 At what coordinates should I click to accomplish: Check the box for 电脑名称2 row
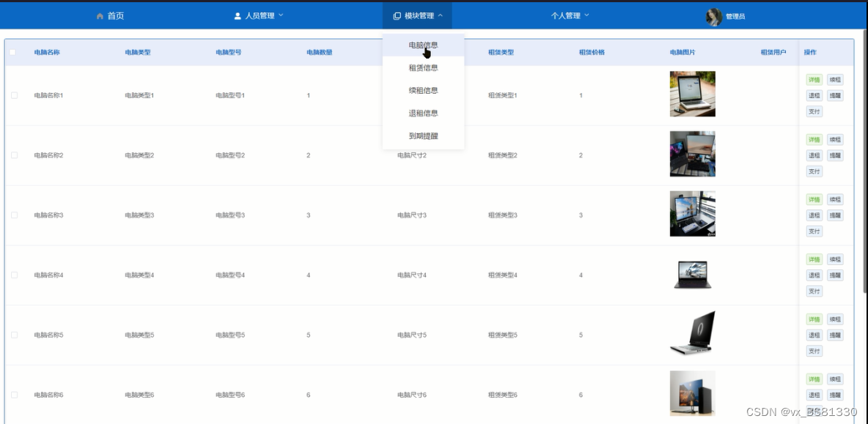15,155
